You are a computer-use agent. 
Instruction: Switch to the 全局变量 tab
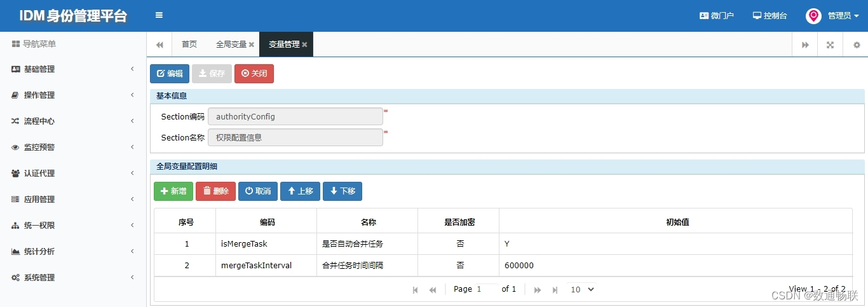coord(231,44)
